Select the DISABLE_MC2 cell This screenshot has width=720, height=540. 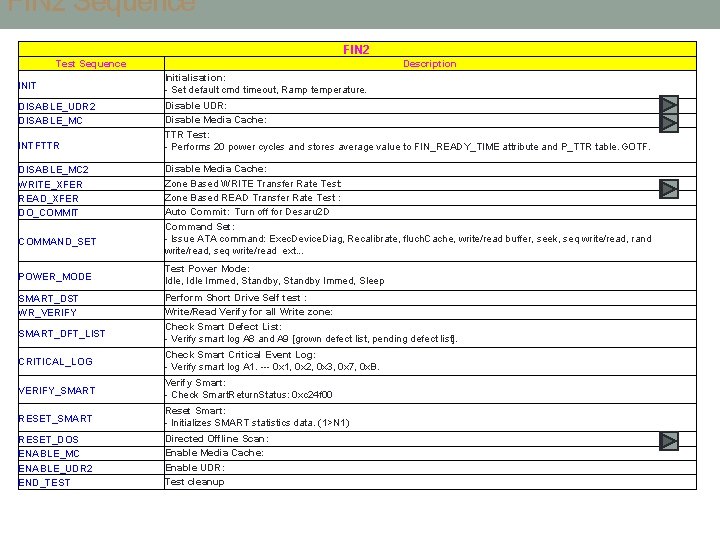click(91, 169)
